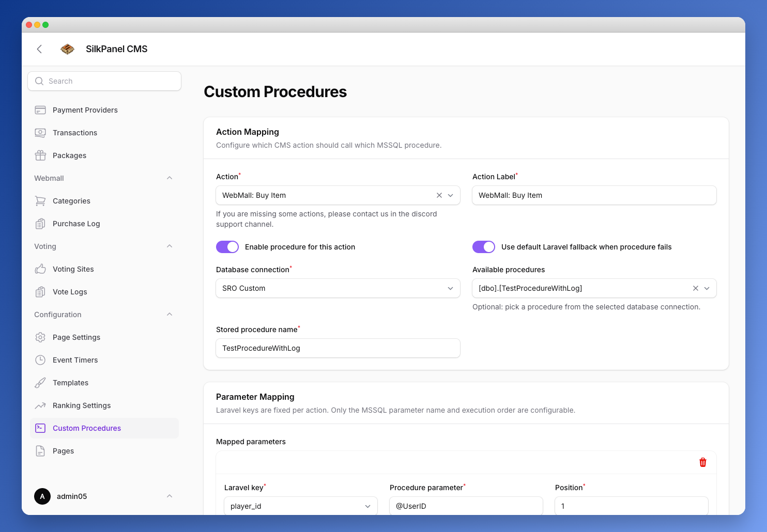Toggle Use default Laravel fallback switch
Screen dimensions: 767x532
[484, 247]
